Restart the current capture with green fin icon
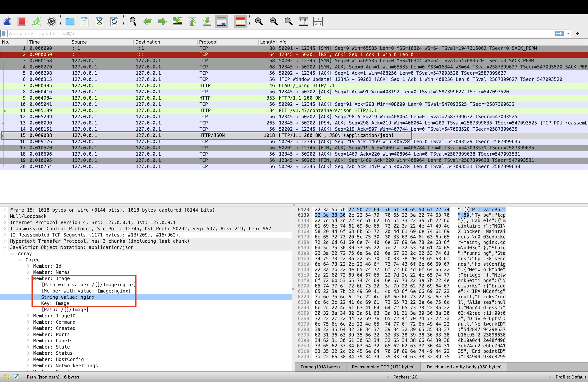Viewport: 588px width, 382px height. pos(37,22)
